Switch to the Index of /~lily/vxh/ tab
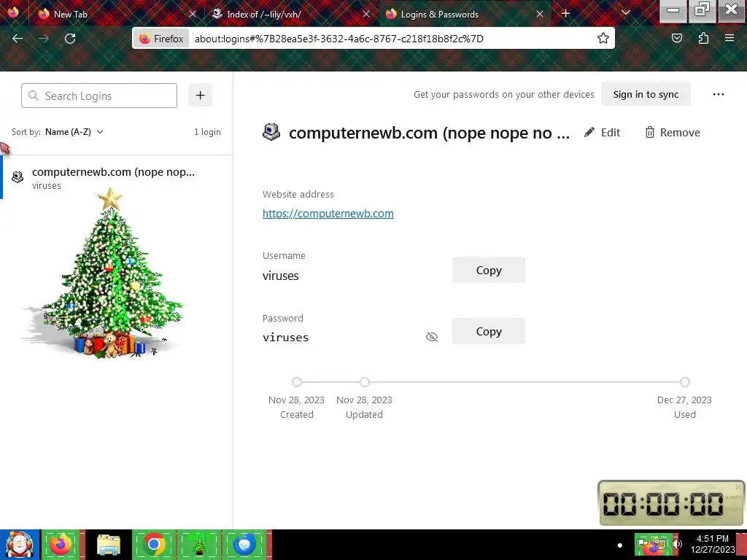Screen dimensions: 747x560 tap(290, 15)
